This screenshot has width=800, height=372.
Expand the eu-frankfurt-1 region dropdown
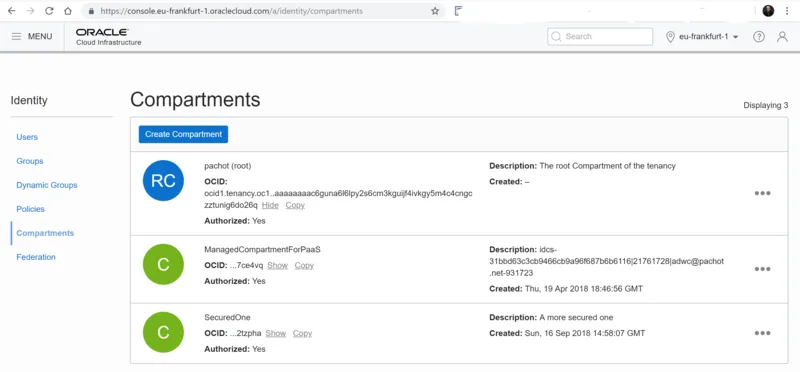click(703, 37)
